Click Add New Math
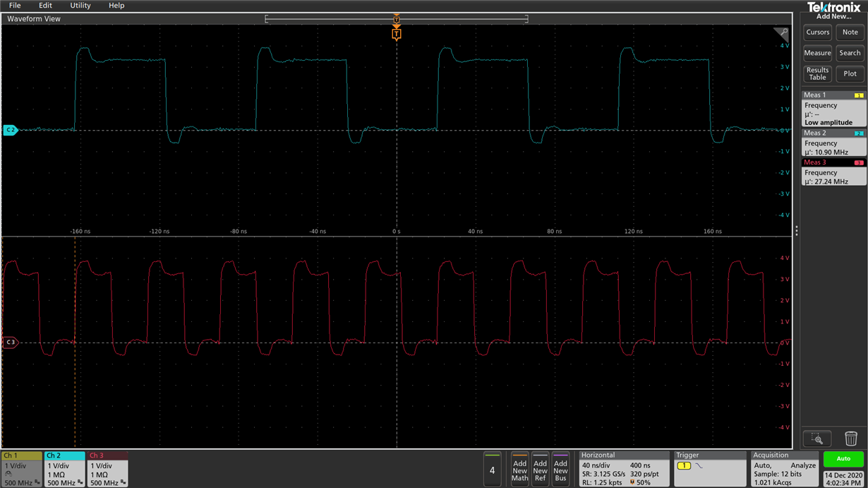The height and width of the screenshot is (488, 868). click(x=519, y=470)
